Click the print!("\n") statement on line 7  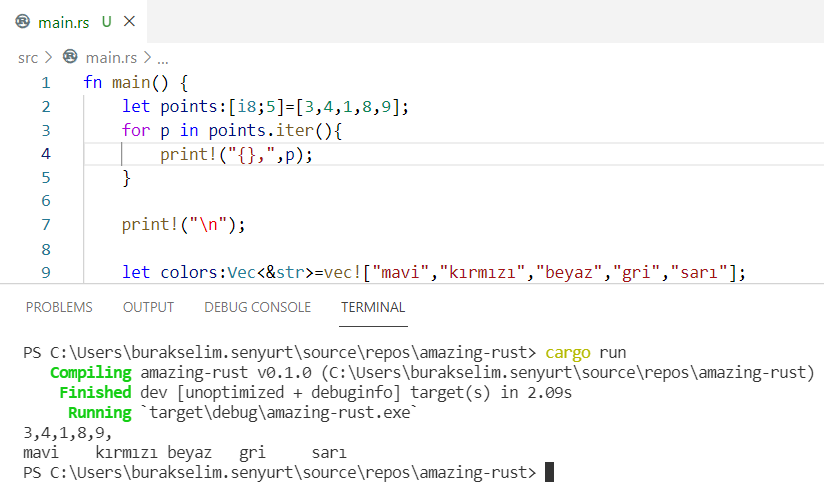[183, 224]
